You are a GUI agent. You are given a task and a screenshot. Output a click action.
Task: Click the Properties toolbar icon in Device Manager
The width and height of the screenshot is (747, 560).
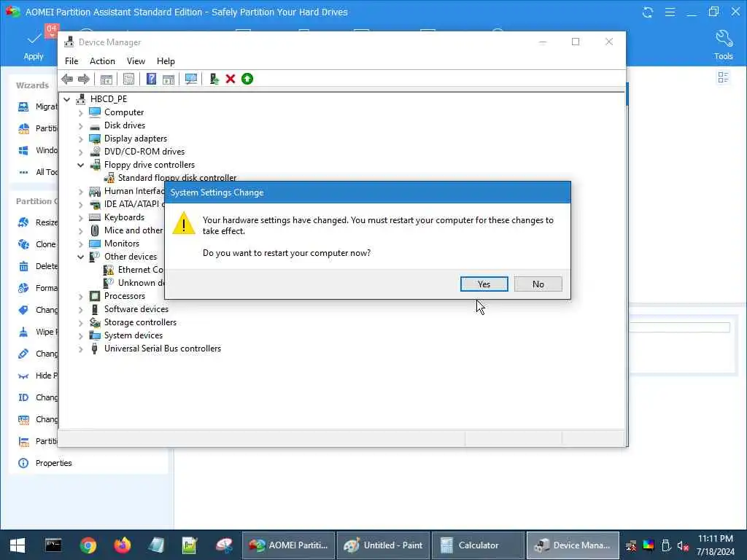pyautogui.click(x=128, y=79)
